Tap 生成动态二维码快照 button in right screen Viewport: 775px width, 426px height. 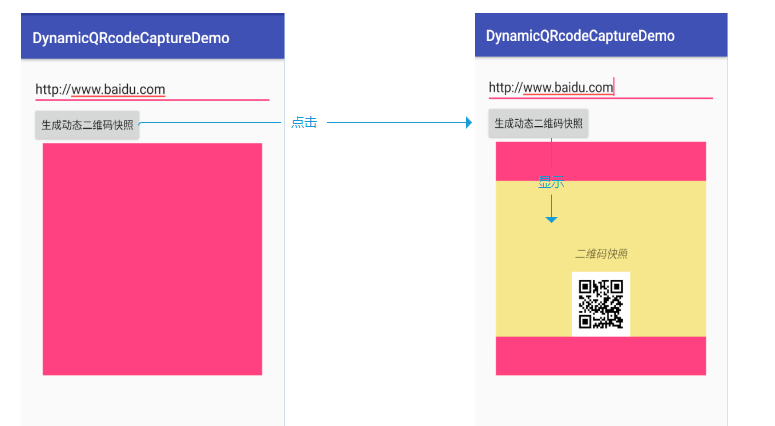[x=538, y=124]
